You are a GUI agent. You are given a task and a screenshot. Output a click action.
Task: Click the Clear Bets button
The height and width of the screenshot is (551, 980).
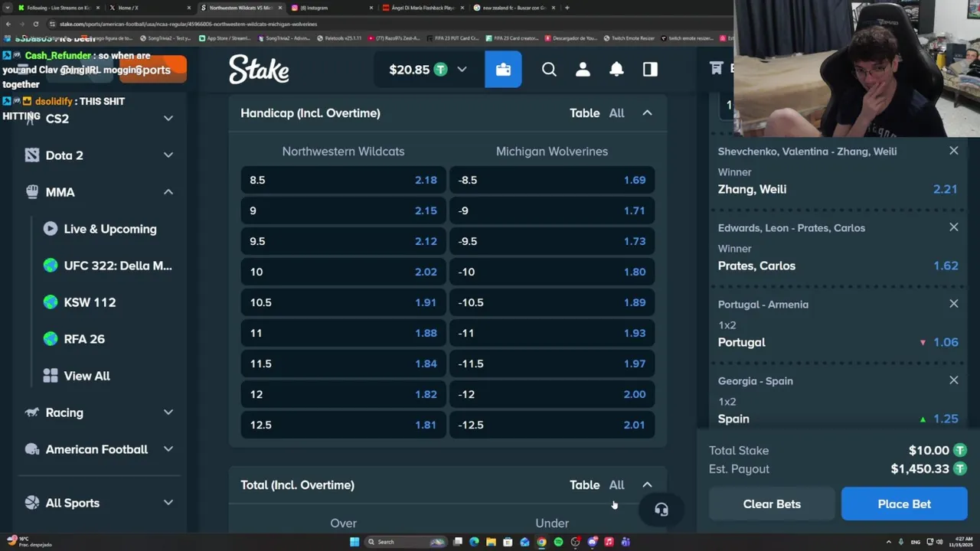(772, 504)
